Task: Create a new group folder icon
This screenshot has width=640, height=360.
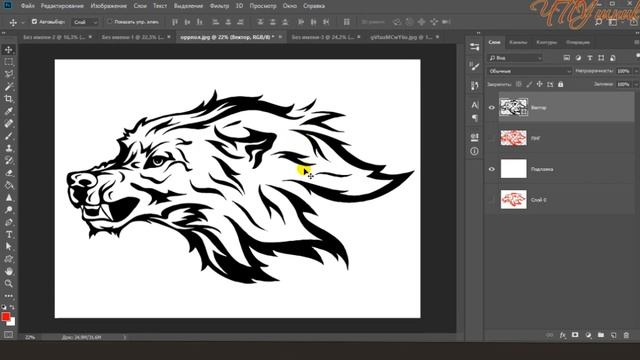Action: pos(601,335)
